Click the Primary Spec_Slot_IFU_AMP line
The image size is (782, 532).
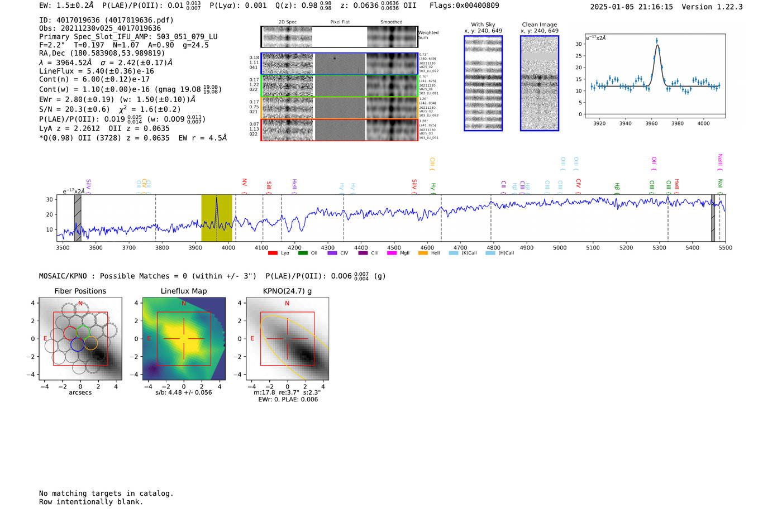(128, 37)
